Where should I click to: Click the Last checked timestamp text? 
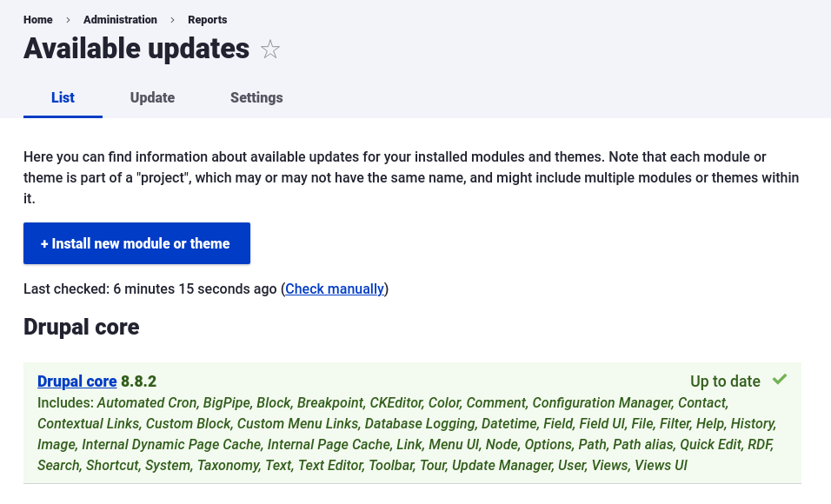[x=150, y=288]
